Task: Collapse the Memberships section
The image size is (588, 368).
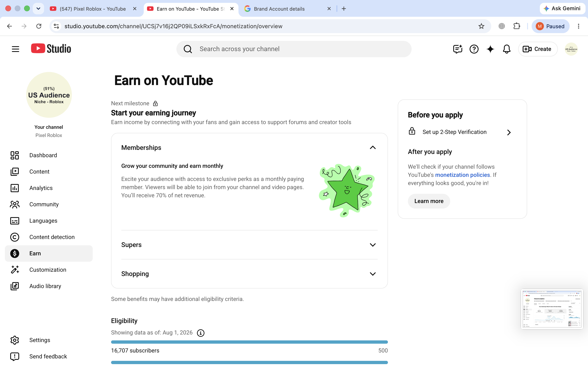Action: point(372,147)
